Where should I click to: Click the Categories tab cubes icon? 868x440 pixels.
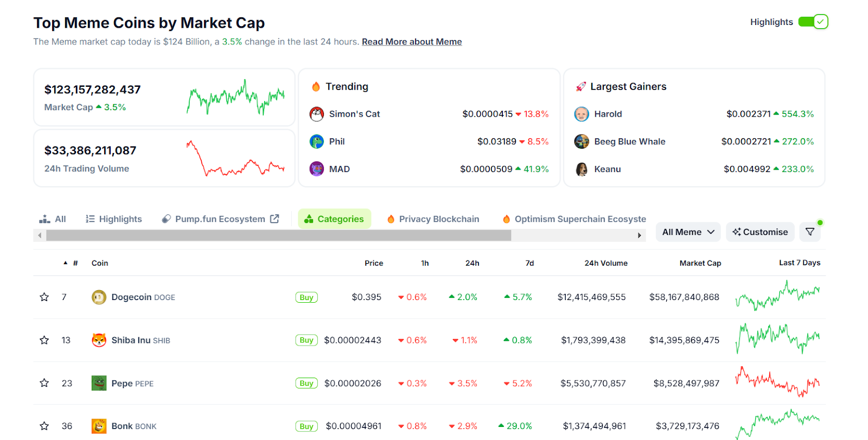pyautogui.click(x=309, y=219)
